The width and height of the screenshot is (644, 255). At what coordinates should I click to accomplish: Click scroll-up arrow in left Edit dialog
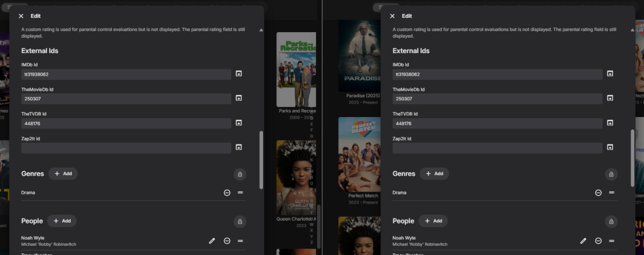pyautogui.click(x=261, y=31)
